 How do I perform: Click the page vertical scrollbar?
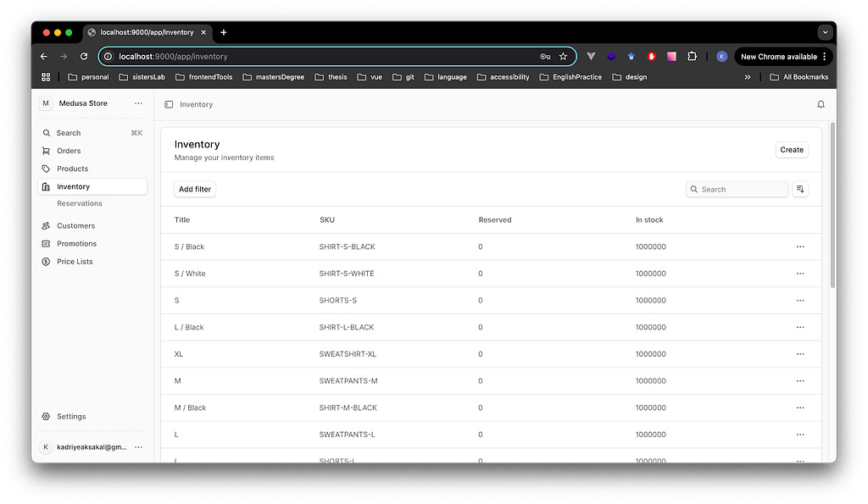832,205
